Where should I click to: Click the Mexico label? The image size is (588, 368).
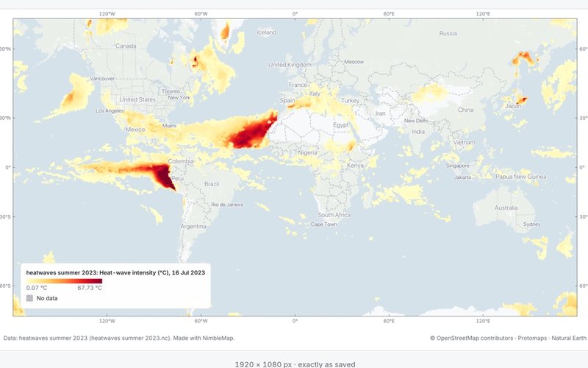(135, 130)
